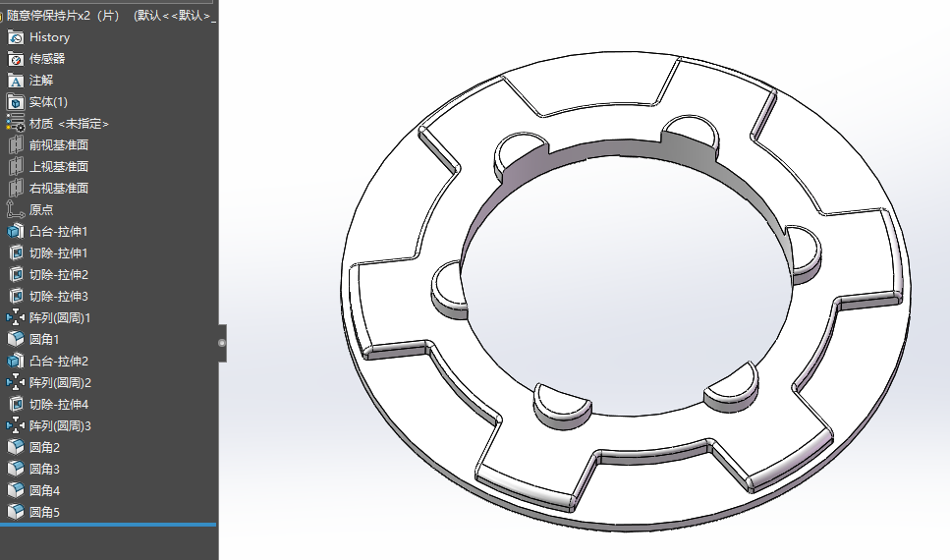
Task: Click the History folder icon
Action: pyautogui.click(x=15, y=37)
